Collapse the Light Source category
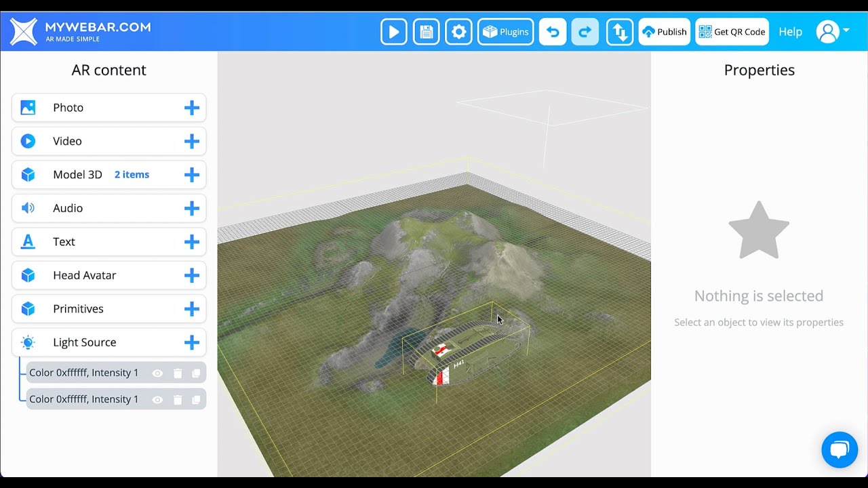Screen dimensions: 868x488 [108, 342]
